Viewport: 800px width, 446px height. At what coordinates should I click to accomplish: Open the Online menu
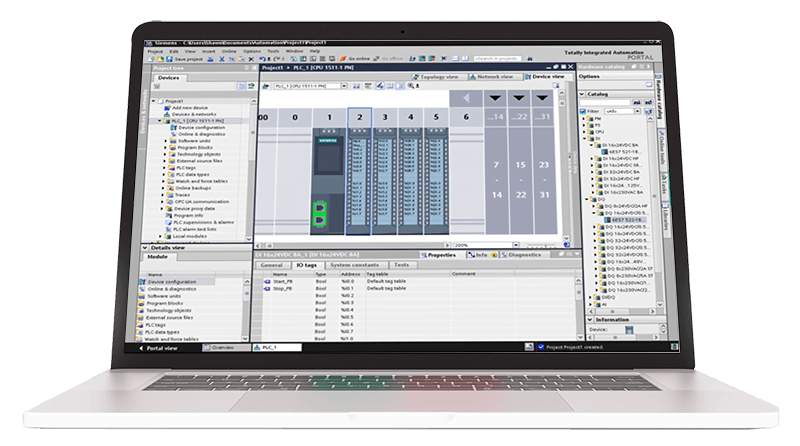pyautogui.click(x=229, y=52)
